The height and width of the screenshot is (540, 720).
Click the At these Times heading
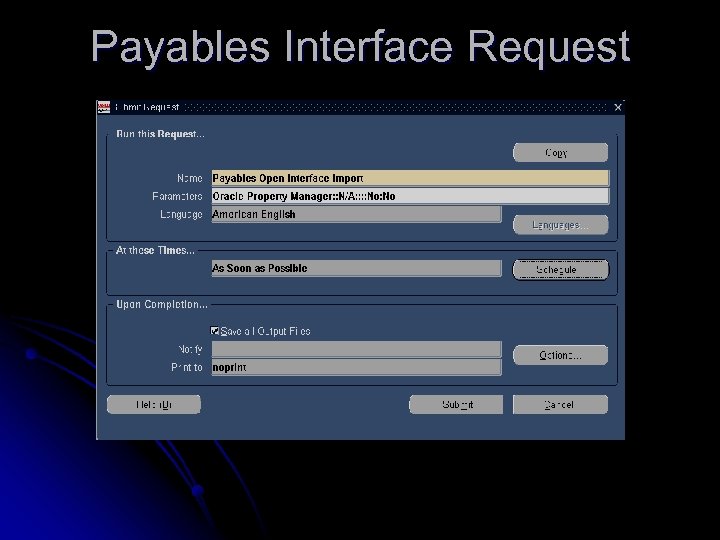[155, 250]
